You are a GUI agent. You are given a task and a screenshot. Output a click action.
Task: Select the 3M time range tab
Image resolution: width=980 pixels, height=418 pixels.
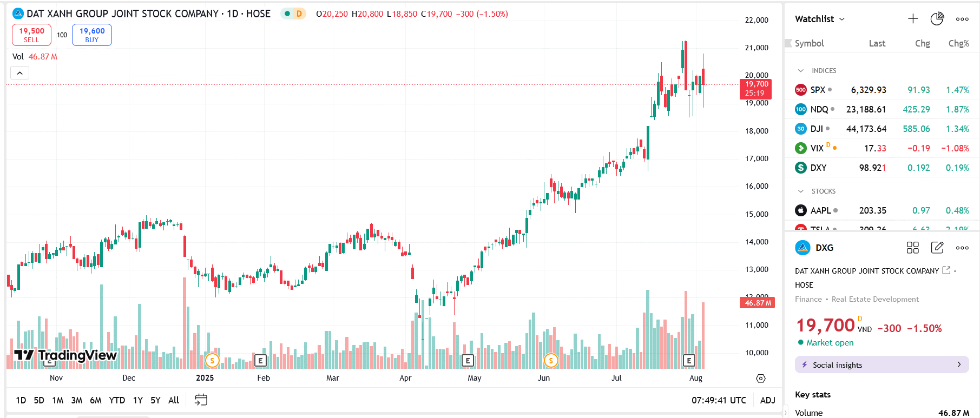(x=77, y=400)
